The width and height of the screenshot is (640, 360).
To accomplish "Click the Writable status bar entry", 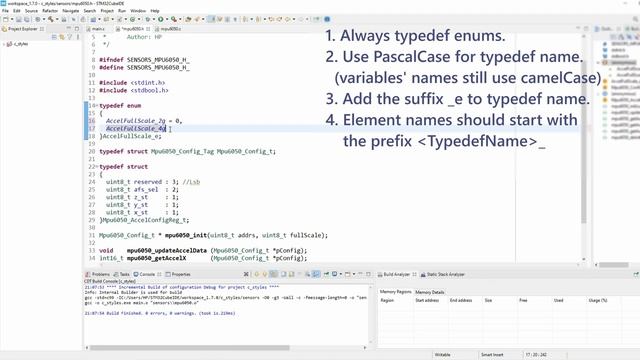I will click(442, 355).
